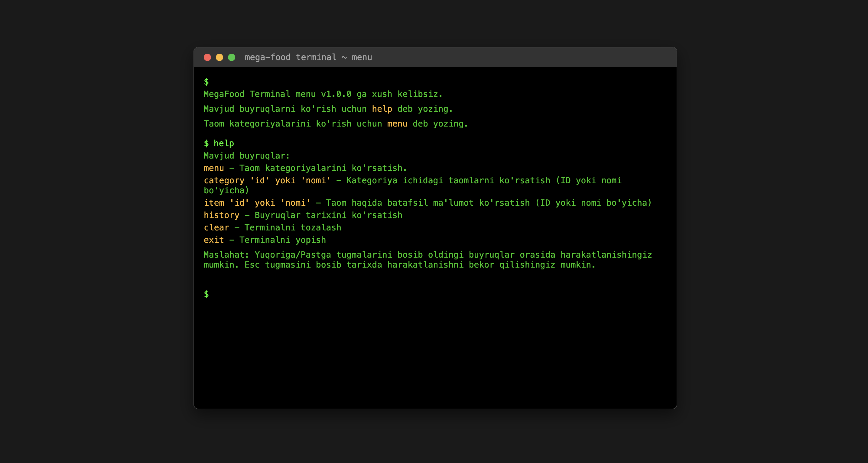Click 'menu' command in the help list
868x463 pixels.
coord(214,168)
